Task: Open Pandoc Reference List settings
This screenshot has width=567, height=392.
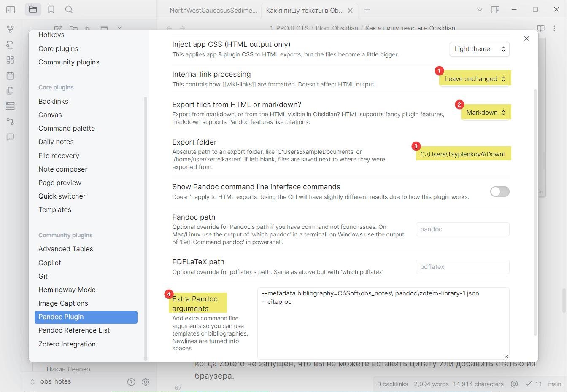Action: pyautogui.click(x=74, y=330)
